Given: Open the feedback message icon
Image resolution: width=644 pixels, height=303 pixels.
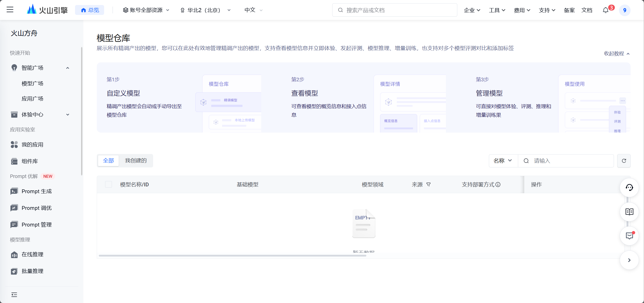Looking at the screenshot, I should coord(629,236).
